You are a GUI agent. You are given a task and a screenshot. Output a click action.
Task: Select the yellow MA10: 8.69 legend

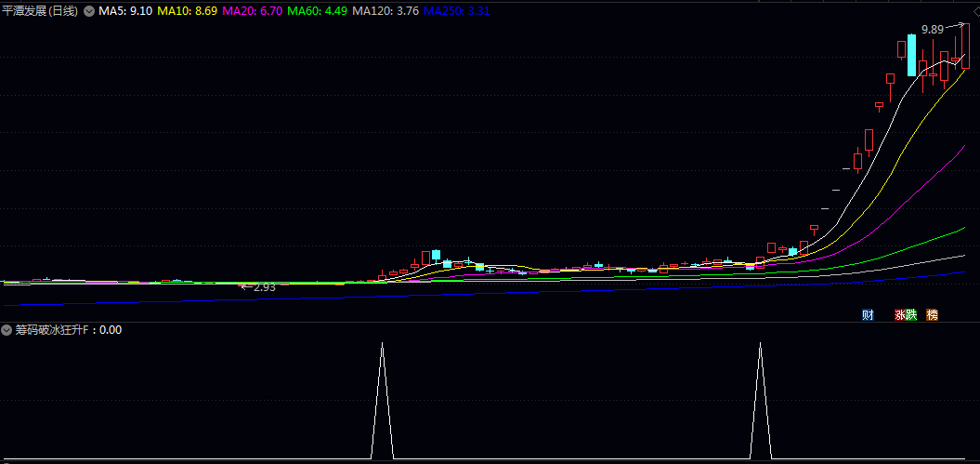[x=187, y=10]
